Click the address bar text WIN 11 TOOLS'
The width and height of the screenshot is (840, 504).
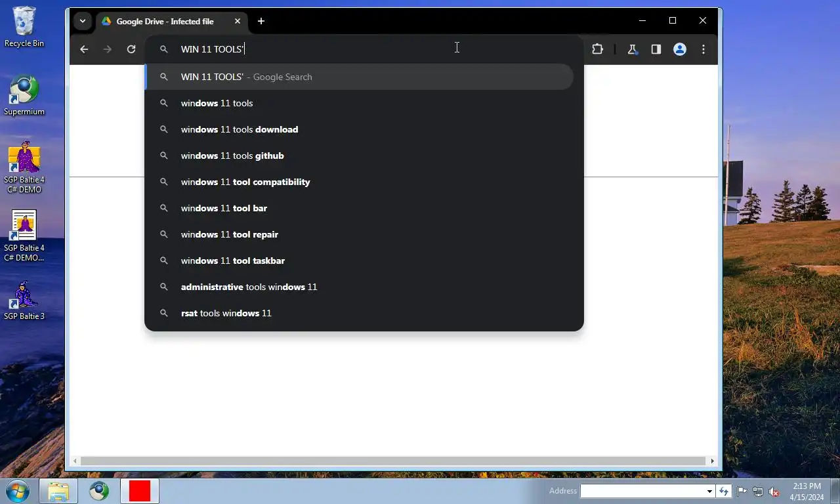[211, 49]
